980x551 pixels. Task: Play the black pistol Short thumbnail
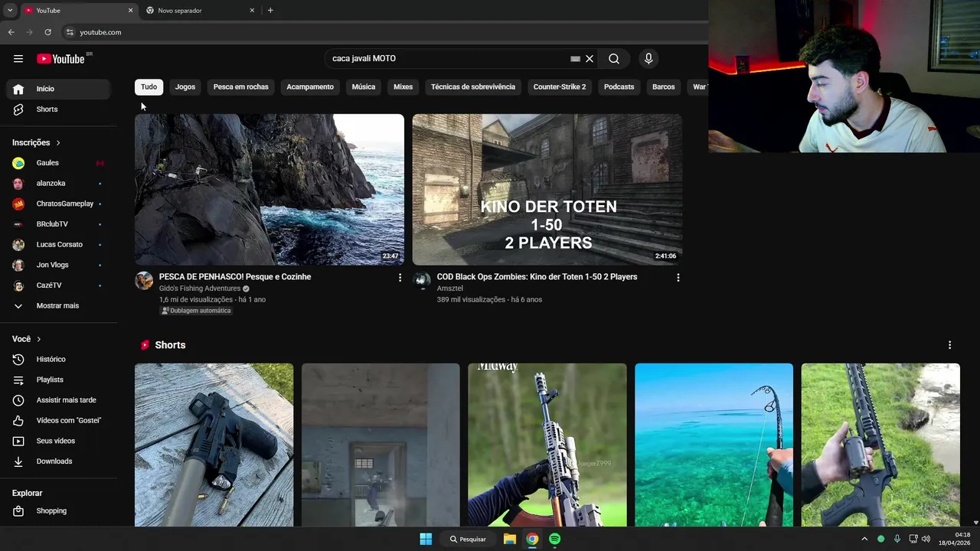point(214,445)
